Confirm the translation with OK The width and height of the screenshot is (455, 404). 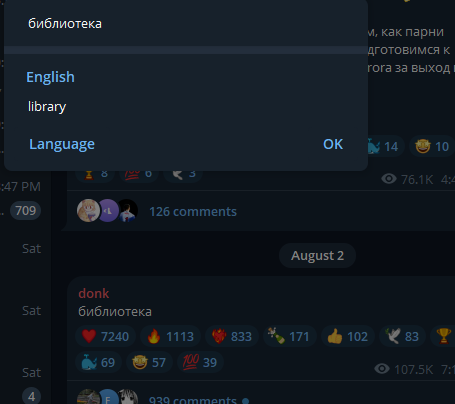(x=333, y=144)
